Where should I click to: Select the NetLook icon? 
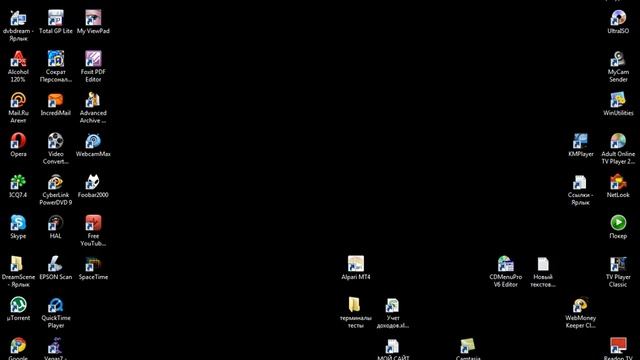pos(618,182)
